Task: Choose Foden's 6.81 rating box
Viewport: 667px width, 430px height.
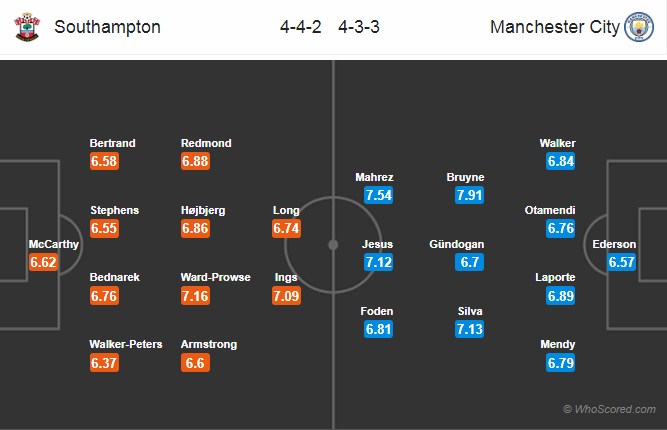Action: tap(378, 329)
